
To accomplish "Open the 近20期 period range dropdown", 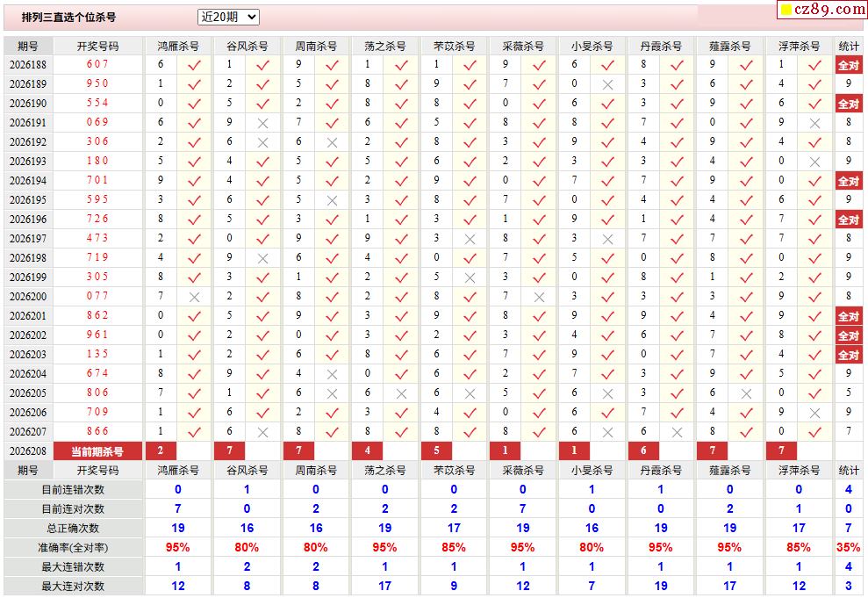I will pos(228,18).
